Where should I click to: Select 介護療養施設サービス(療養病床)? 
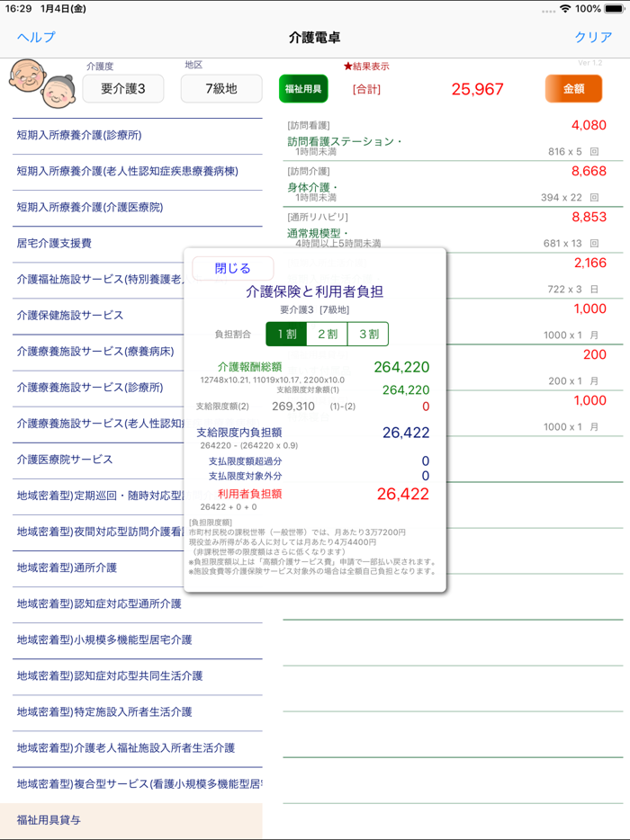coord(98,352)
